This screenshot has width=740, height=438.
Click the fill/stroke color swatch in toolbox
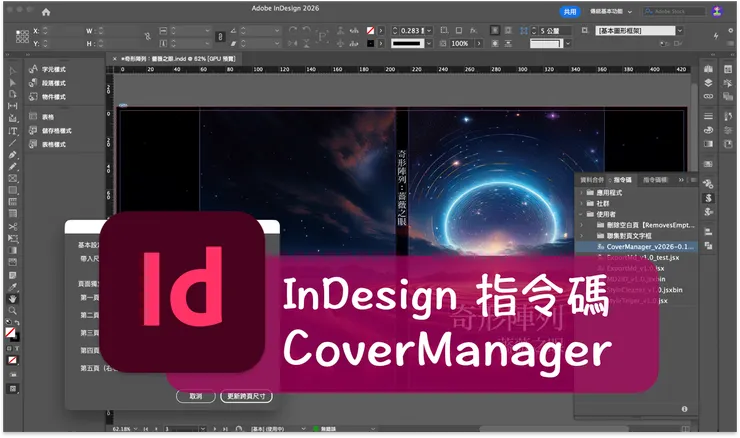coord(11,334)
